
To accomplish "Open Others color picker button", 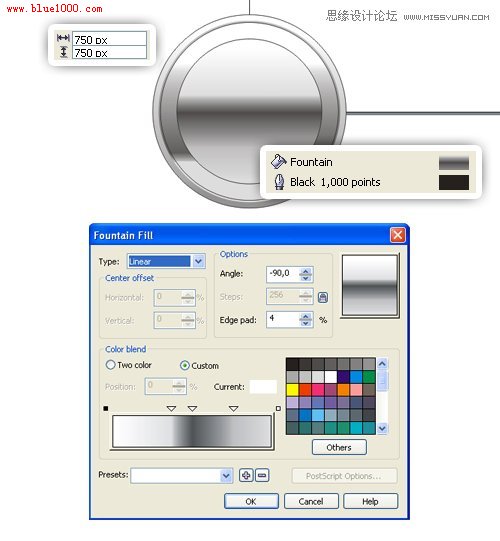I will (339, 447).
